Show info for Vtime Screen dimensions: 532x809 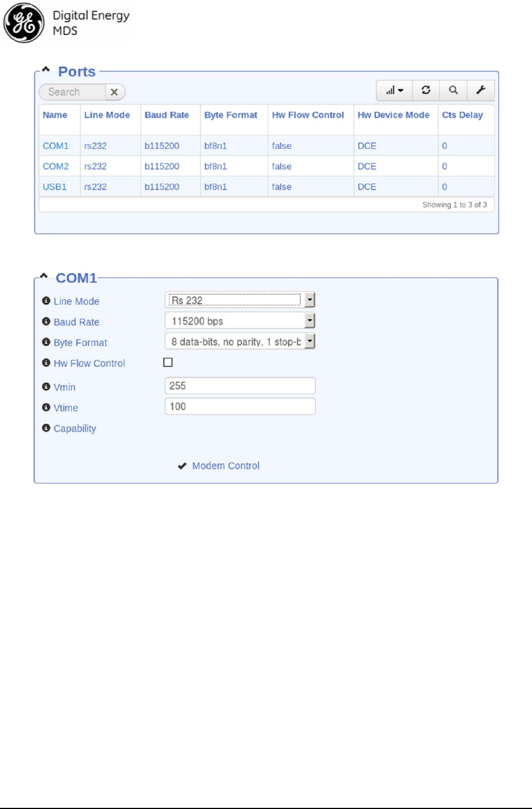coord(46,407)
